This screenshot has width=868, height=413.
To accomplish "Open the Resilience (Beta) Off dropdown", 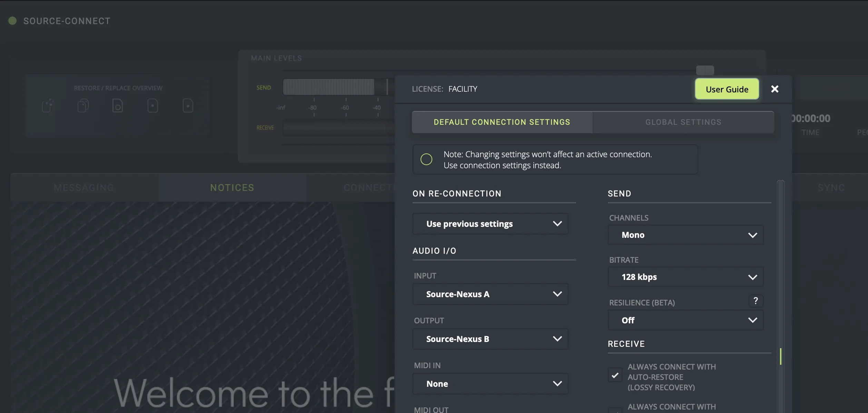I will (685, 320).
